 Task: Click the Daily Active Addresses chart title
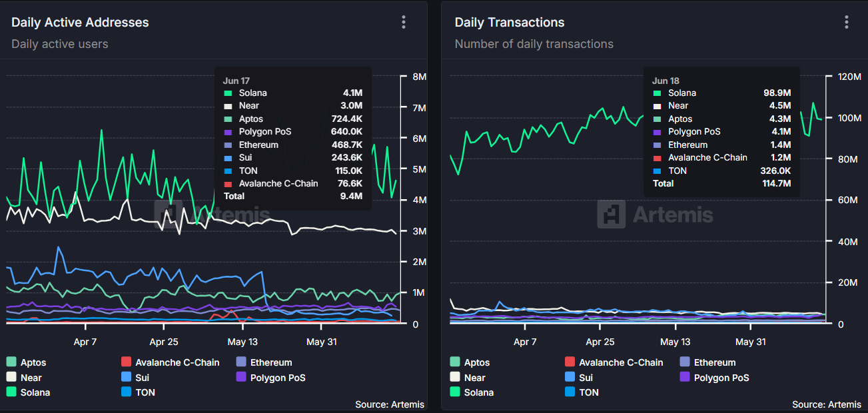(80, 22)
